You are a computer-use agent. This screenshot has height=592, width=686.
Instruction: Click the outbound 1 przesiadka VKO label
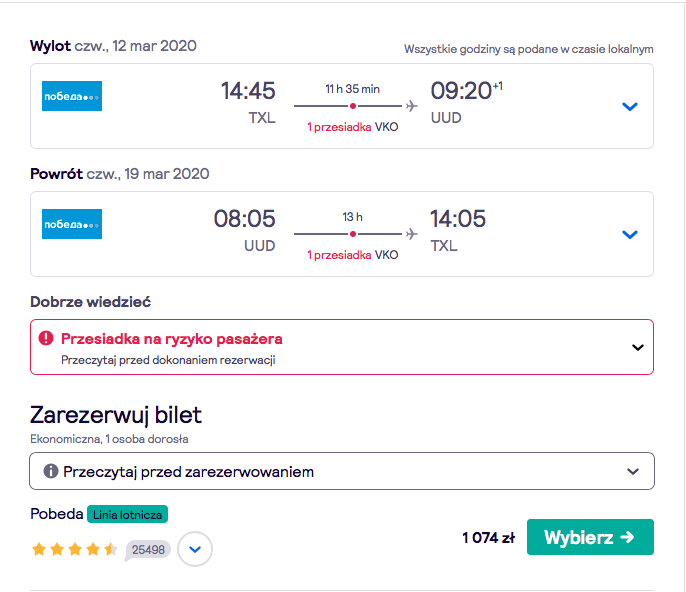coord(353,127)
